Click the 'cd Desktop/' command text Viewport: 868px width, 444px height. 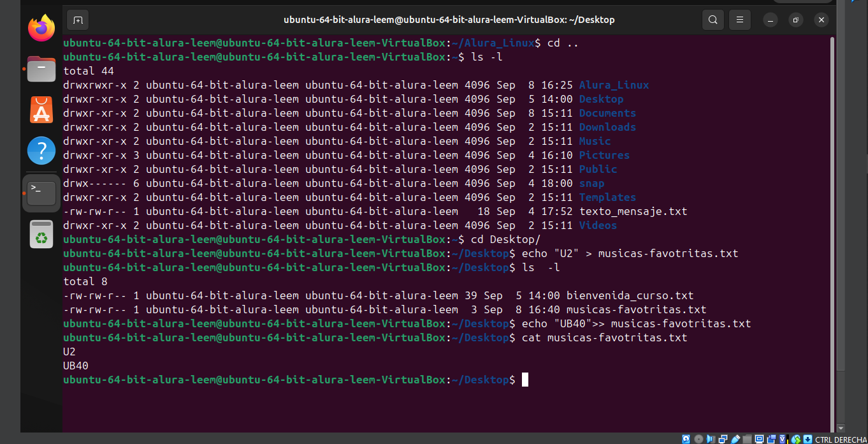[505, 239]
